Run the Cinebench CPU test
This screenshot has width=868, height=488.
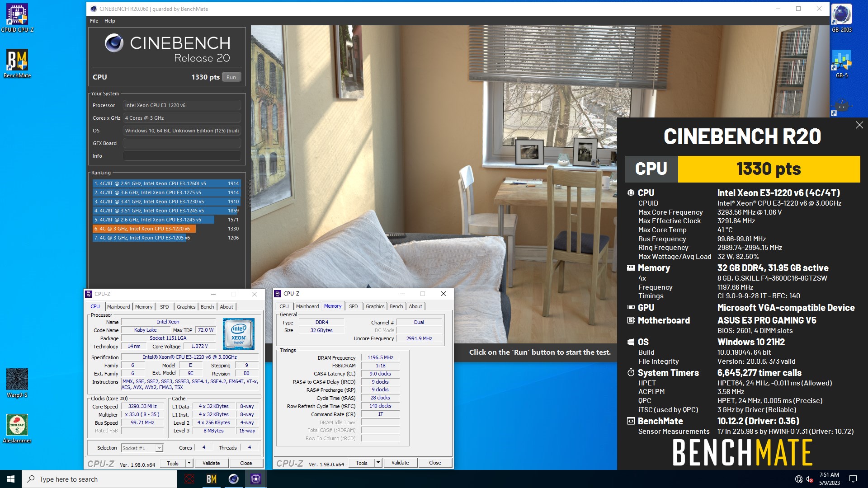(231, 77)
